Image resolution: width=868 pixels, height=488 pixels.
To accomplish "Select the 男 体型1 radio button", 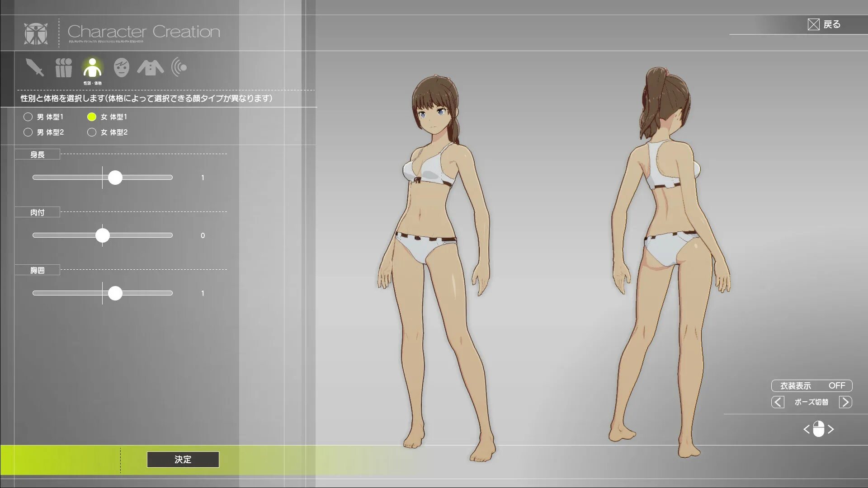I will 28,117.
